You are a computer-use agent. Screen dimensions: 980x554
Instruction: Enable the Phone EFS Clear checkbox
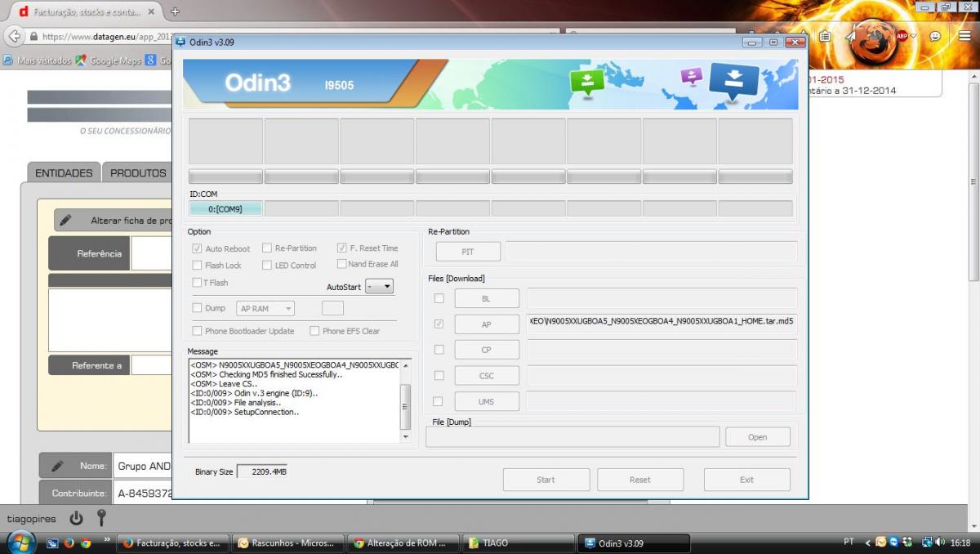314,331
